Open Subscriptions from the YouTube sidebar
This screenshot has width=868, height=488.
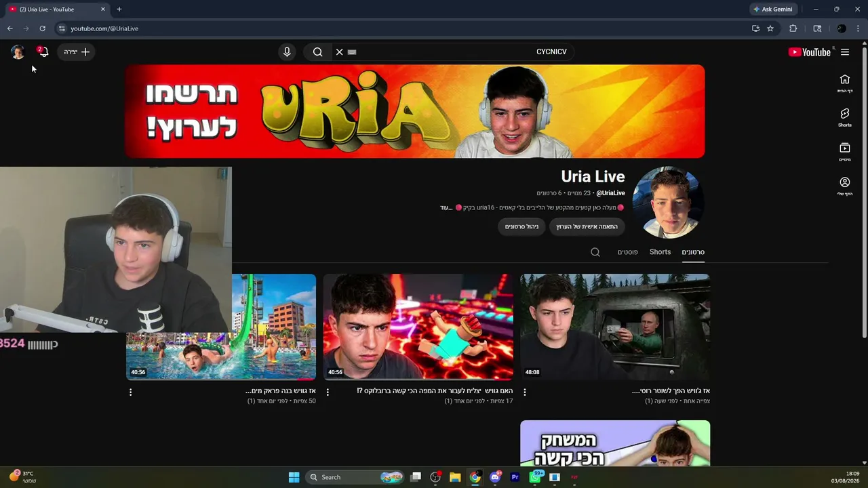click(x=845, y=152)
